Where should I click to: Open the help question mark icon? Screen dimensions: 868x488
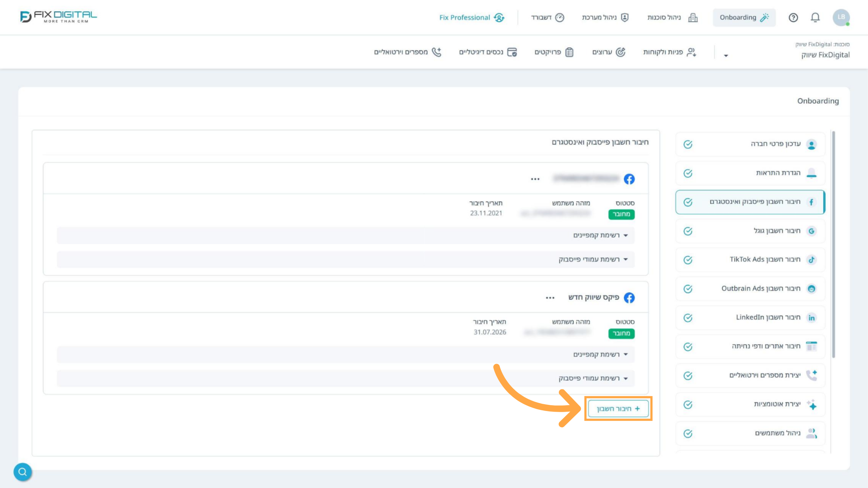793,17
